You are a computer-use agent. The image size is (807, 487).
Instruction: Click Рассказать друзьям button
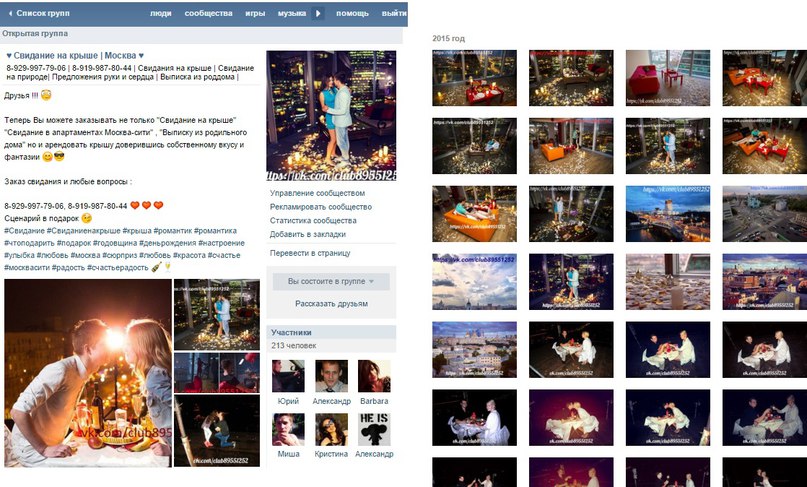click(x=331, y=304)
